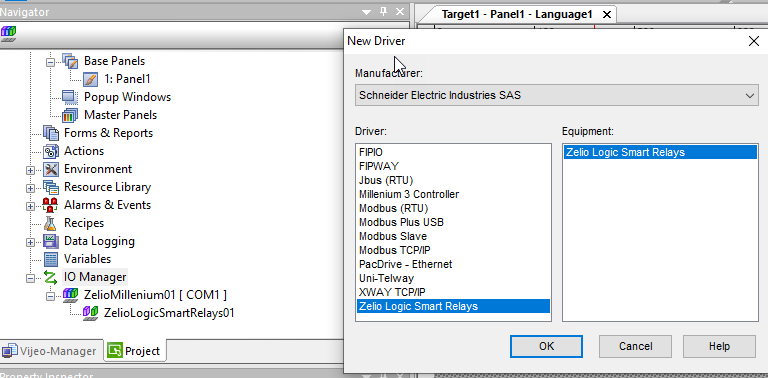This screenshot has width=768, height=378.
Task: Select the FIPIO driver
Action: click(x=453, y=153)
